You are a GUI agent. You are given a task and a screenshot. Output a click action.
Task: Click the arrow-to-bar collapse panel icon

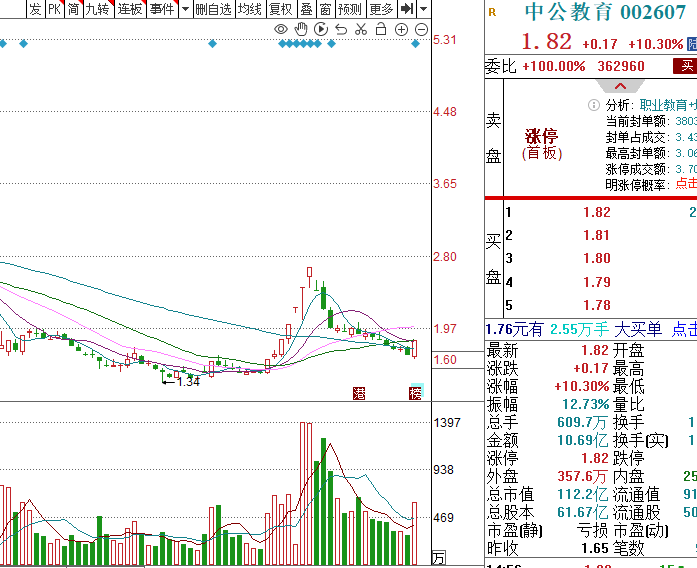(x=407, y=9)
